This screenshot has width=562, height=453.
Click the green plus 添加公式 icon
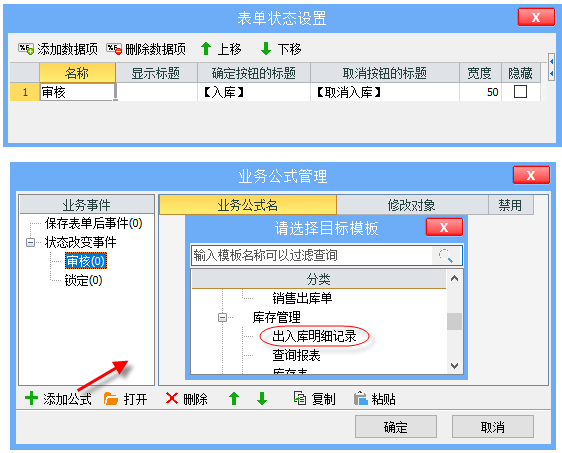(32, 398)
